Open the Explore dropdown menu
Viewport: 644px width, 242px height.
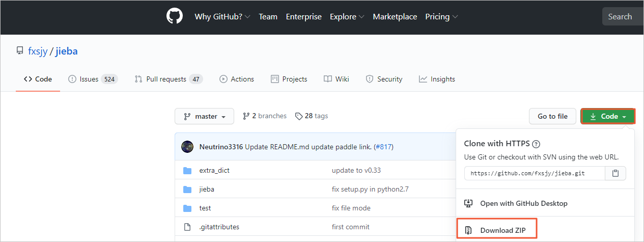(x=347, y=17)
